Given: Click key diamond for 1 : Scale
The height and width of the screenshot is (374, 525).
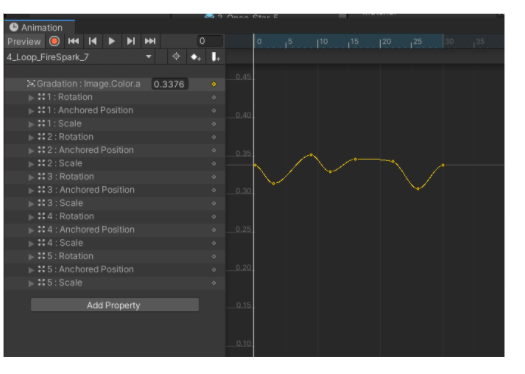Looking at the screenshot, I should (x=214, y=124).
